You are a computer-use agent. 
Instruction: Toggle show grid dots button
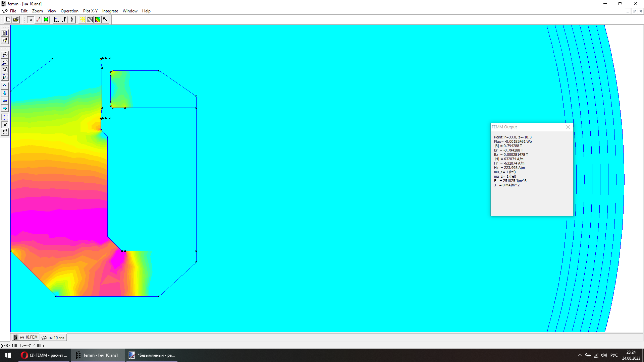click(5, 118)
